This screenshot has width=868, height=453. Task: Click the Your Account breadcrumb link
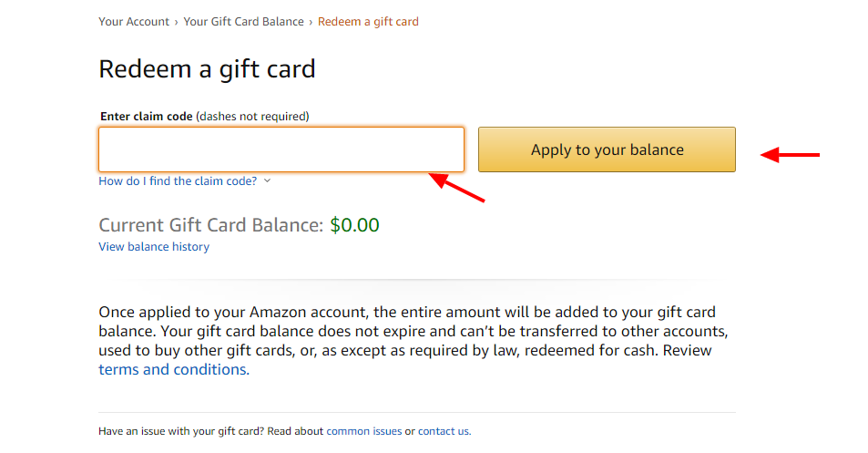[x=134, y=21]
